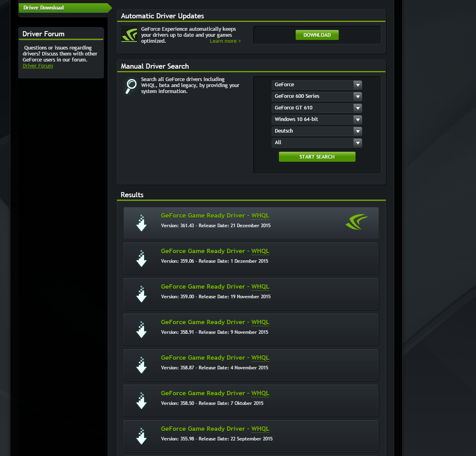Open the GeForce 600 Series dropdown

pos(317,96)
